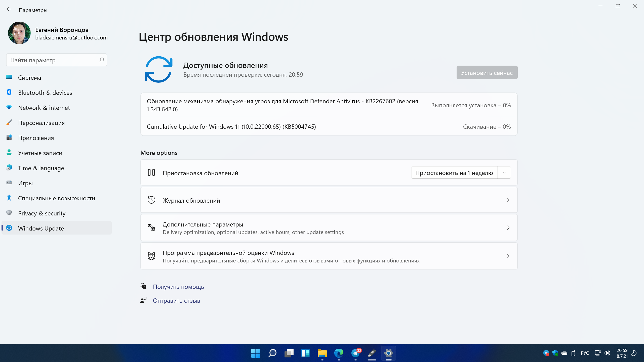Click Приостановить на 1 неделю button

click(454, 173)
